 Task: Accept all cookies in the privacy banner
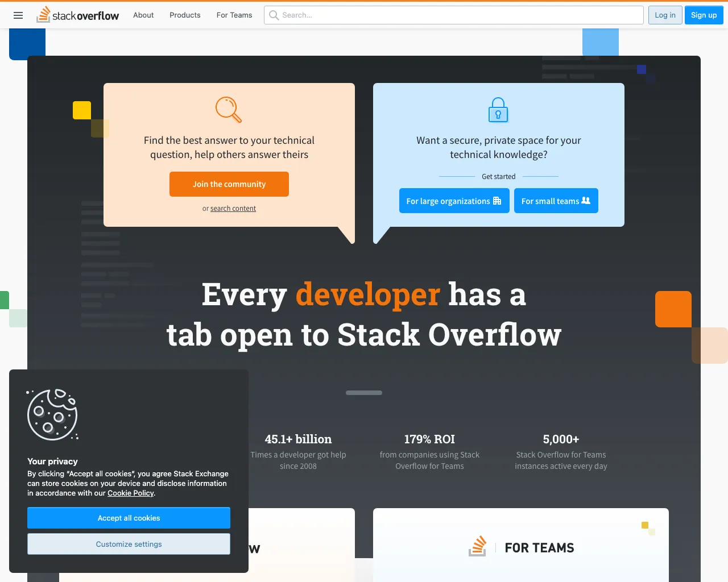click(129, 518)
